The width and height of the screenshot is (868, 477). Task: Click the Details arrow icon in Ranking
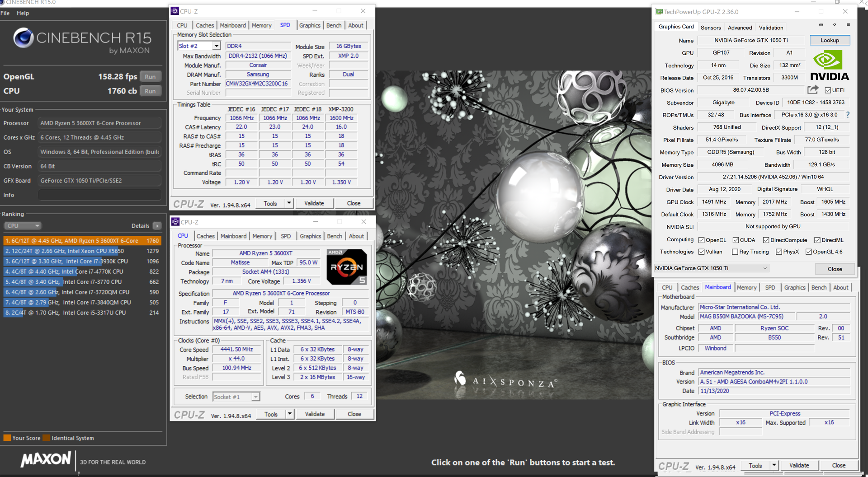[157, 226]
